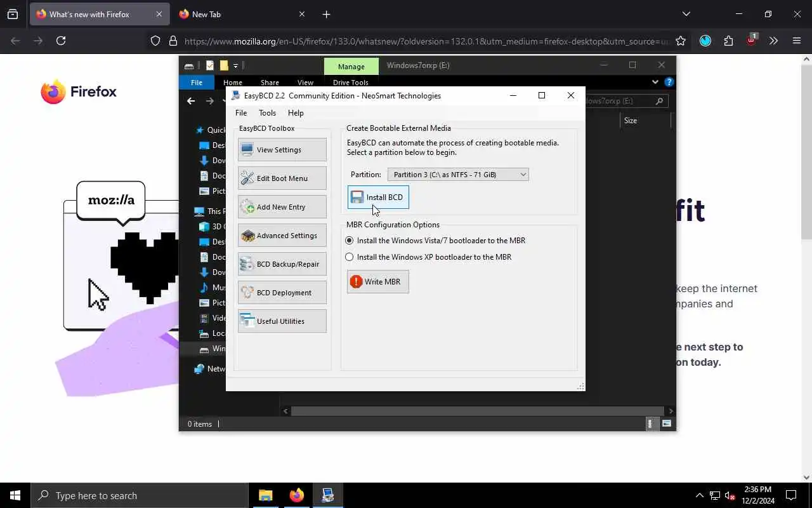Viewport: 812px width, 508px height.
Task: Click the search magnifier in Explorer
Action: pos(660,101)
